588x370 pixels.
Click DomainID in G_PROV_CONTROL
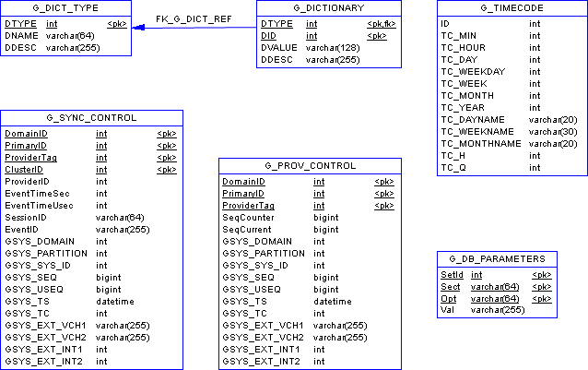[x=243, y=182]
